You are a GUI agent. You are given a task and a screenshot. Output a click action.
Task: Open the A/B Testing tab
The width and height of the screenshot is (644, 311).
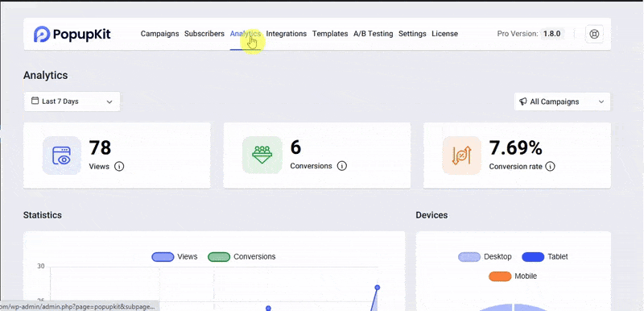click(x=373, y=34)
